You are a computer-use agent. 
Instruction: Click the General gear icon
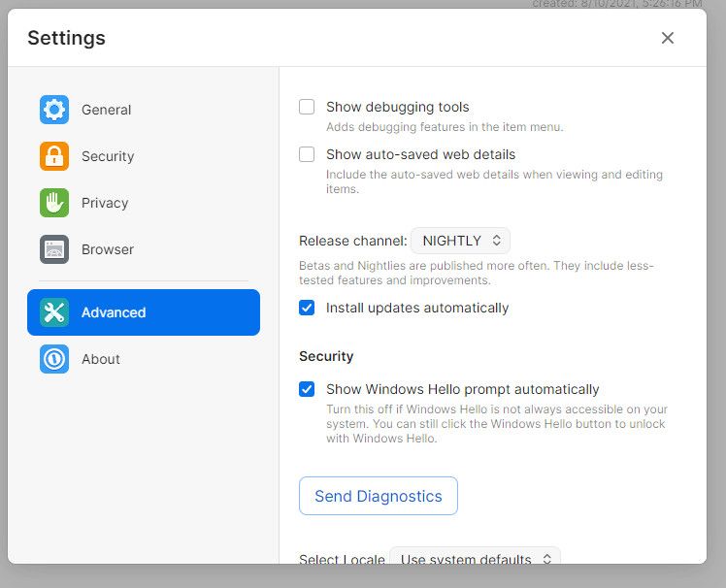[54, 110]
